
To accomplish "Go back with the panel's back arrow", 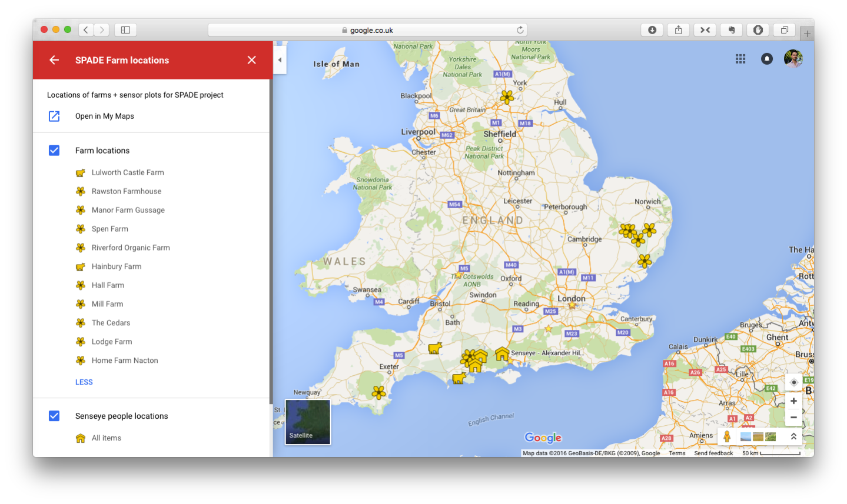I will pyautogui.click(x=54, y=60).
